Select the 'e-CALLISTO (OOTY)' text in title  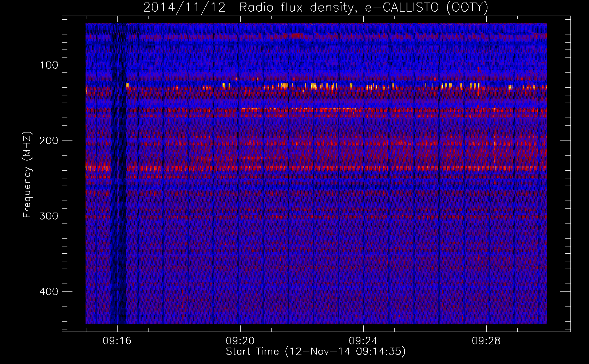(x=426, y=8)
